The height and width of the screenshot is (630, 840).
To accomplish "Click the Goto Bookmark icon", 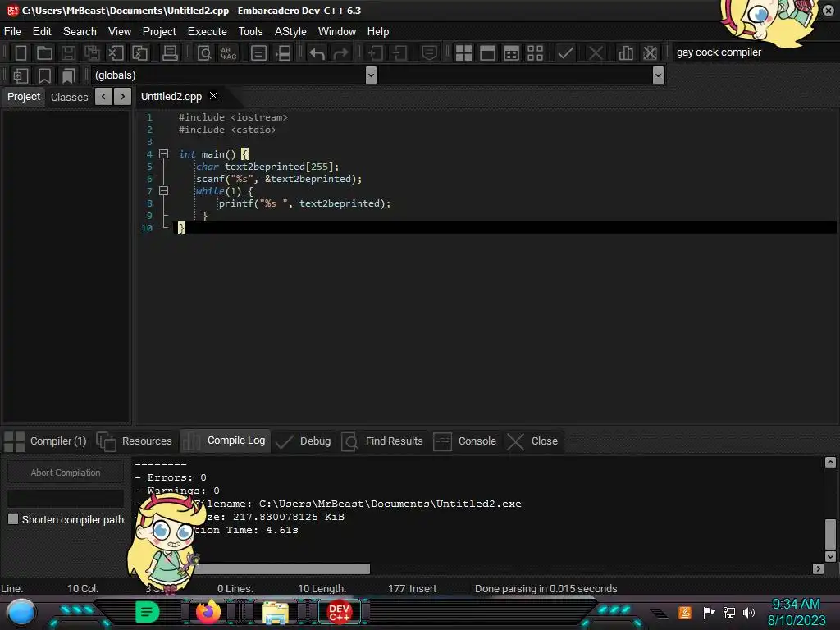I will [x=68, y=75].
